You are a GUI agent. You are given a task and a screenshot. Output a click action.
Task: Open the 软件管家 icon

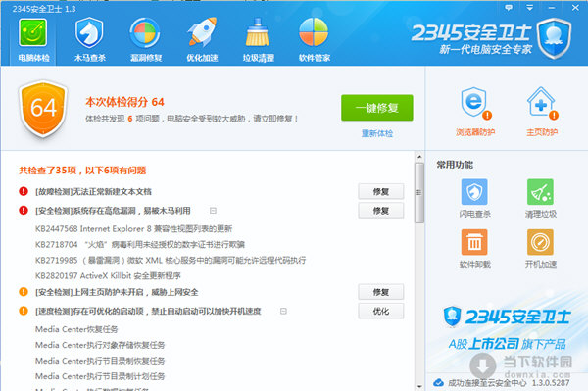click(x=315, y=39)
